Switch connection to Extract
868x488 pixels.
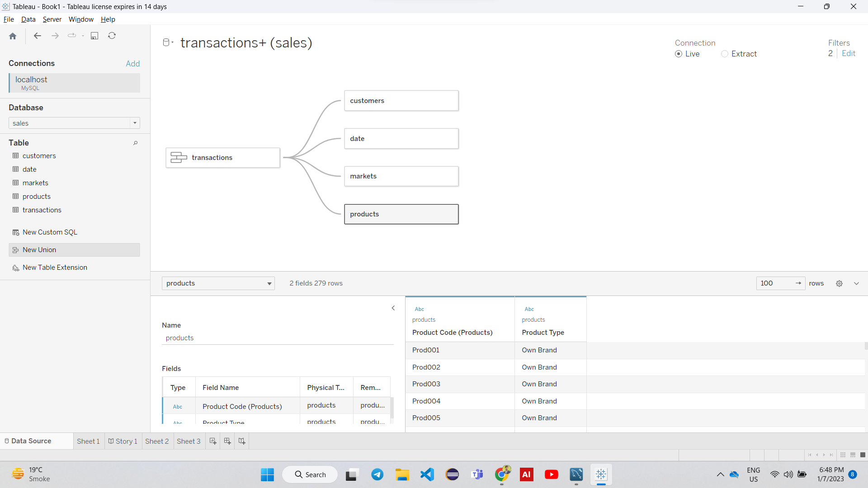(x=725, y=54)
